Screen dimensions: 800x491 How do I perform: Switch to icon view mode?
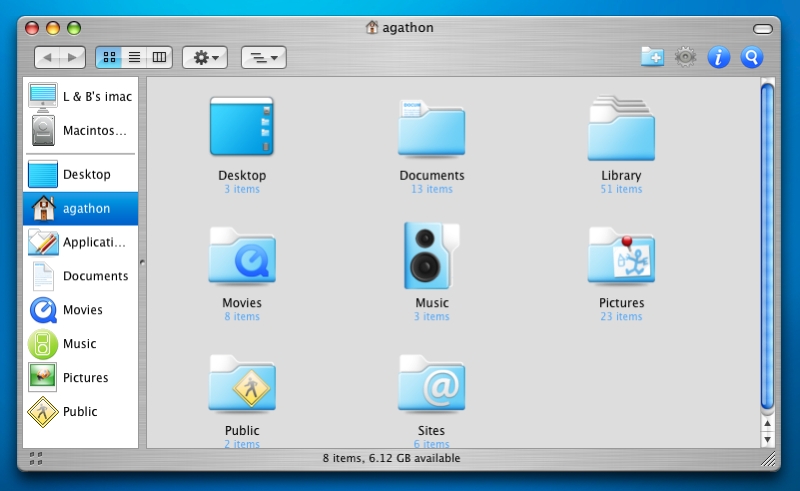coord(110,57)
